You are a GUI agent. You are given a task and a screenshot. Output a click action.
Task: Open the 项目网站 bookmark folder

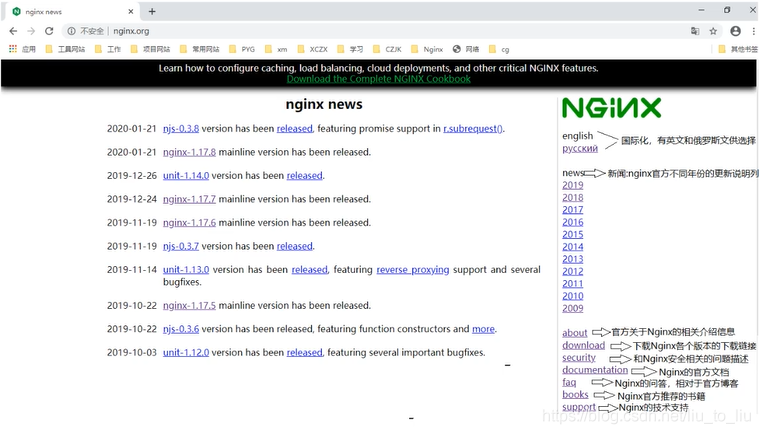pos(150,49)
